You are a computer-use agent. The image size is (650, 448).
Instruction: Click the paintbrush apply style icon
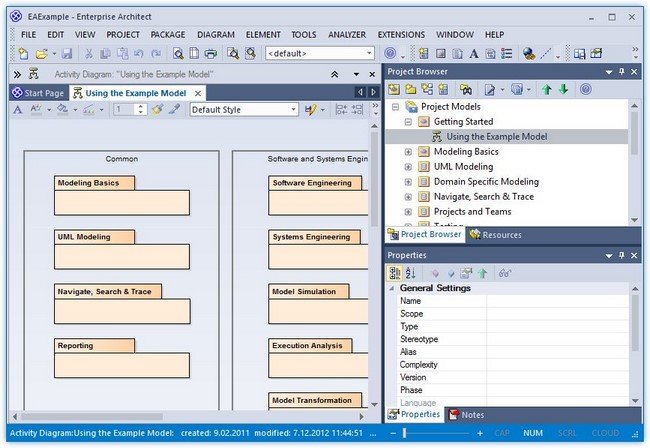[x=157, y=109]
